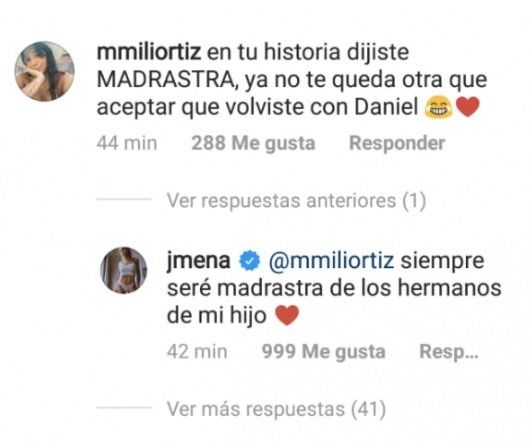Click the red heart emoji in jmena's reply
Screen dimensions: 530x446
(287, 315)
